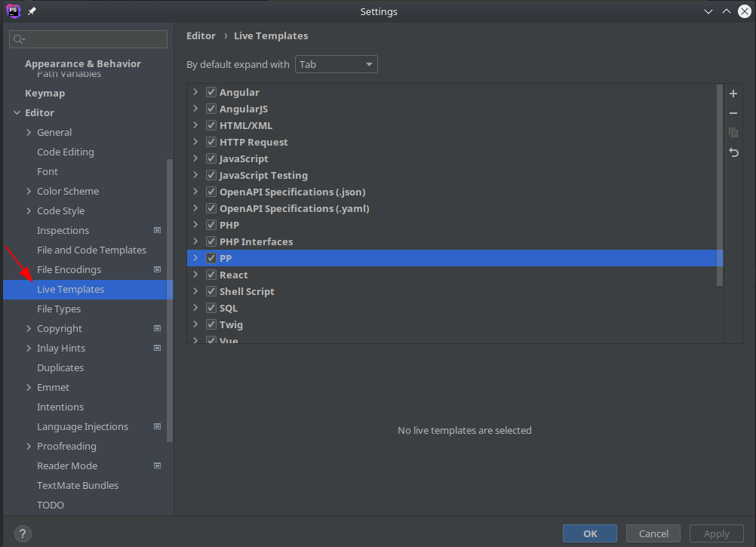The image size is (756, 547).
Task: Click the template list vertical scrollbar
Action: coord(719,185)
